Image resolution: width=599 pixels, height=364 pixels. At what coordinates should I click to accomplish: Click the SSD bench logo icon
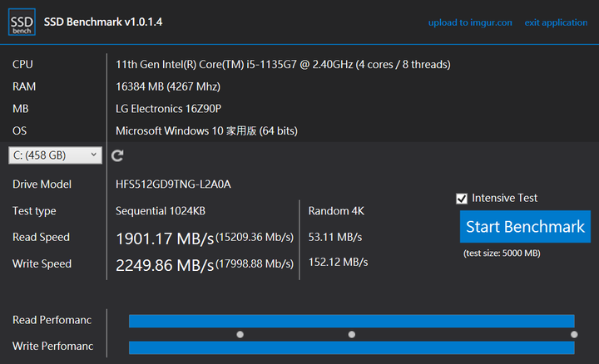tap(22, 22)
